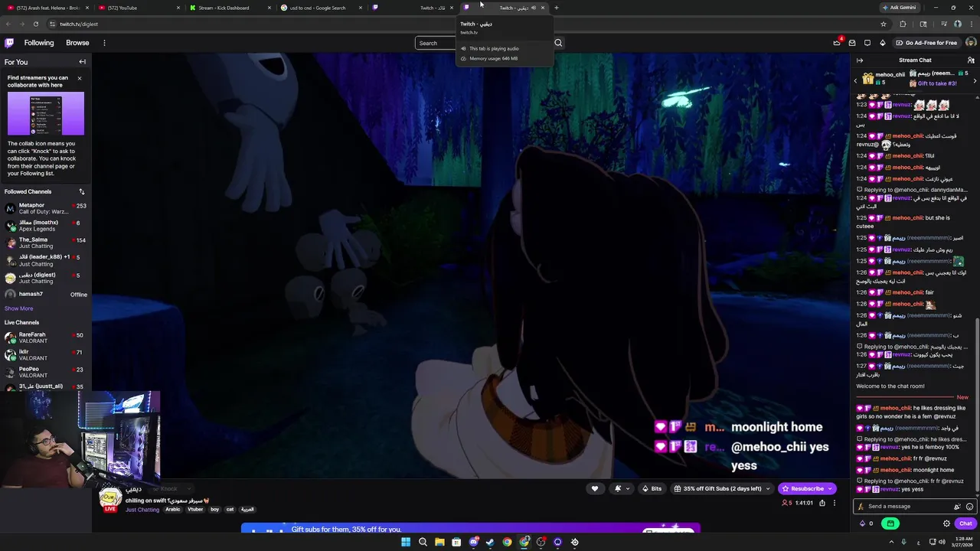Click the Vtuber tag
980x551 pixels.
(195, 510)
